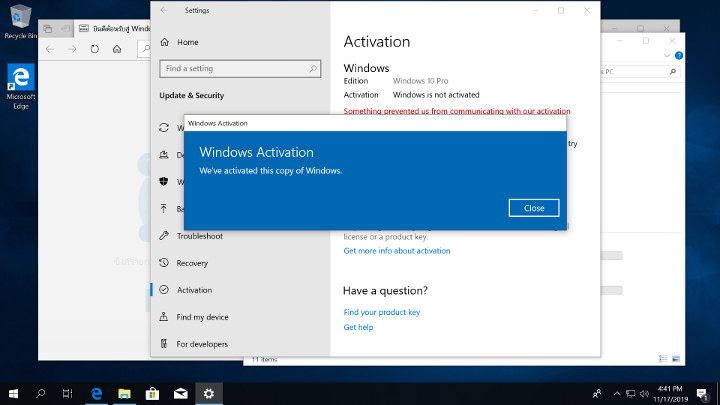The width and height of the screenshot is (720, 405).
Task: Click the network icon in system tray
Action: click(630, 394)
